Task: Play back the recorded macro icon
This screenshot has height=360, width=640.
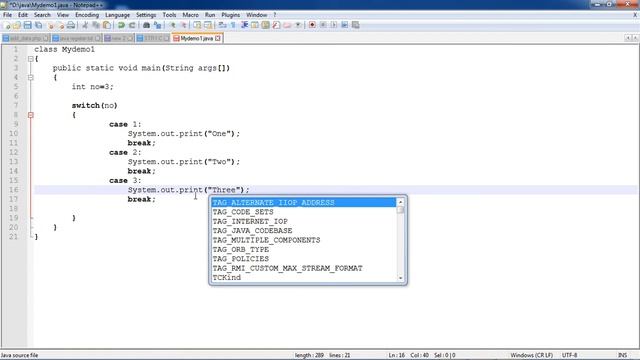Action: (x=334, y=25)
